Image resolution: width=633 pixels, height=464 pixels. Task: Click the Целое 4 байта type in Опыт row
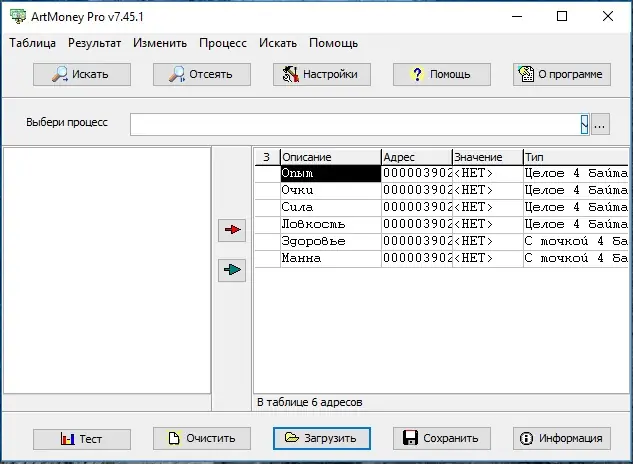pyautogui.click(x=576, y=173)
